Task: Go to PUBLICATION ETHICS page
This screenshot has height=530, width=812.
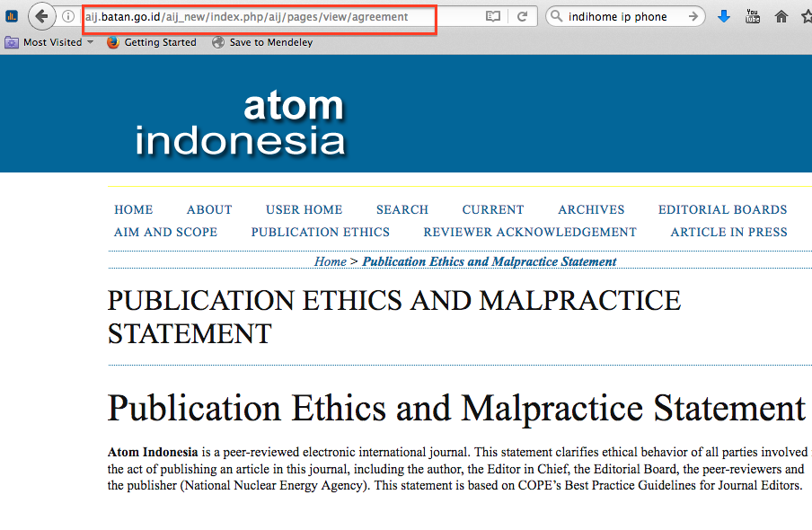Action: [320, 232]
